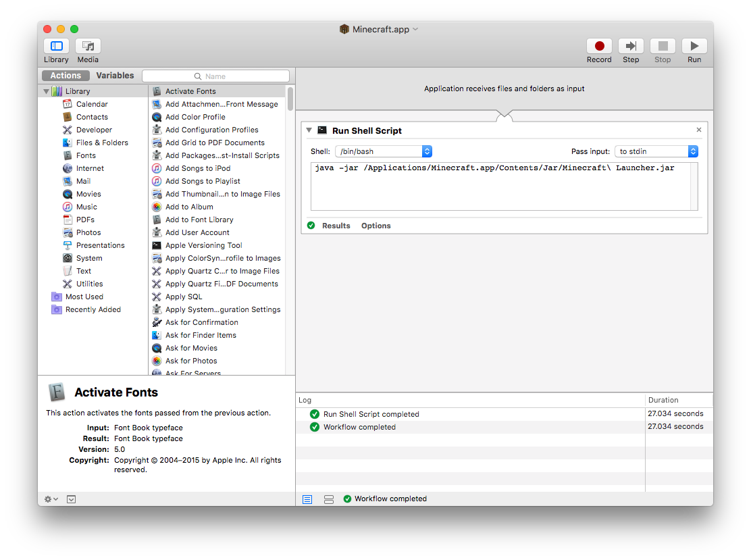Toggle the variables list view button
Screen dimensions: 751x560
(x=329, y=499)
